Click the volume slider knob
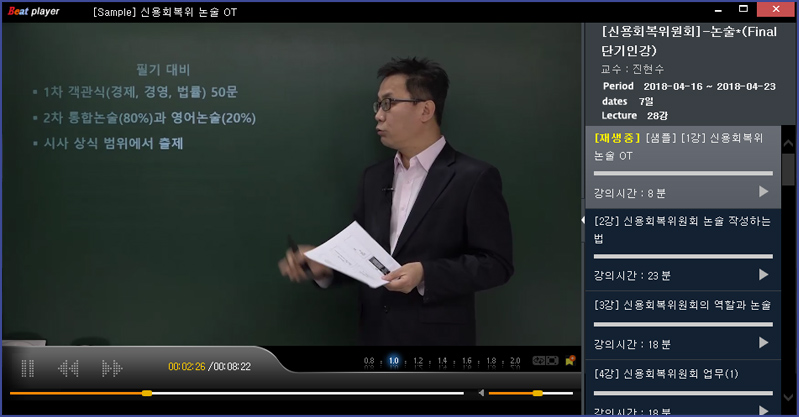 (537, 393)
